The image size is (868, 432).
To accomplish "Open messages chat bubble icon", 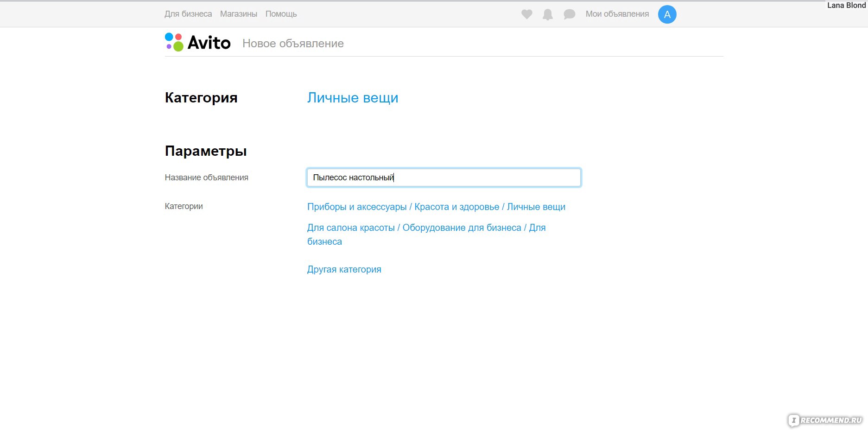I will (570, 14).
